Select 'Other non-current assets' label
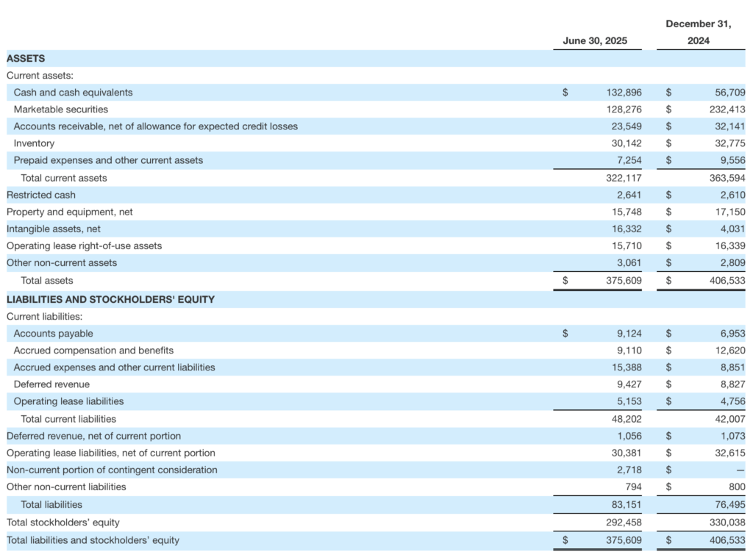753x560 pixels. [62, 263]
